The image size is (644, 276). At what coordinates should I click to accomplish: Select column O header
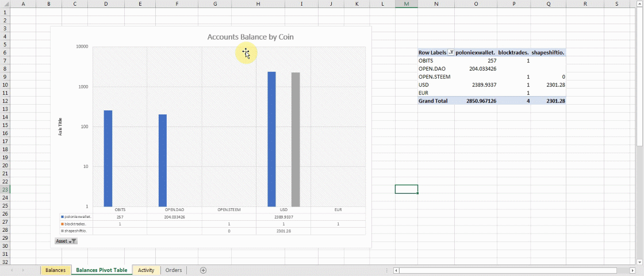click(476, 3)
